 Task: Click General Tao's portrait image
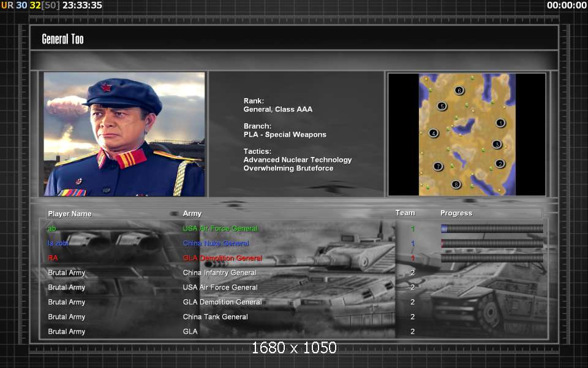point(124,134)
